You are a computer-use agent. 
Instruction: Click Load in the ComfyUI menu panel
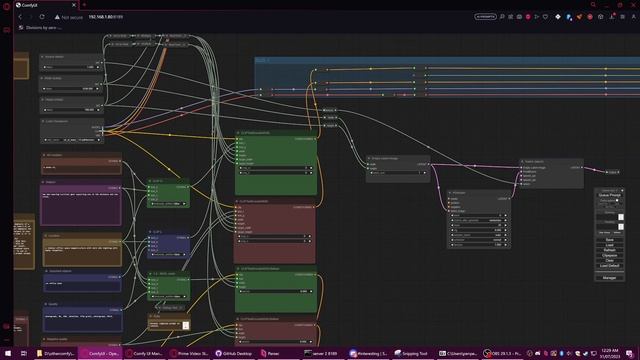point(609,245)
